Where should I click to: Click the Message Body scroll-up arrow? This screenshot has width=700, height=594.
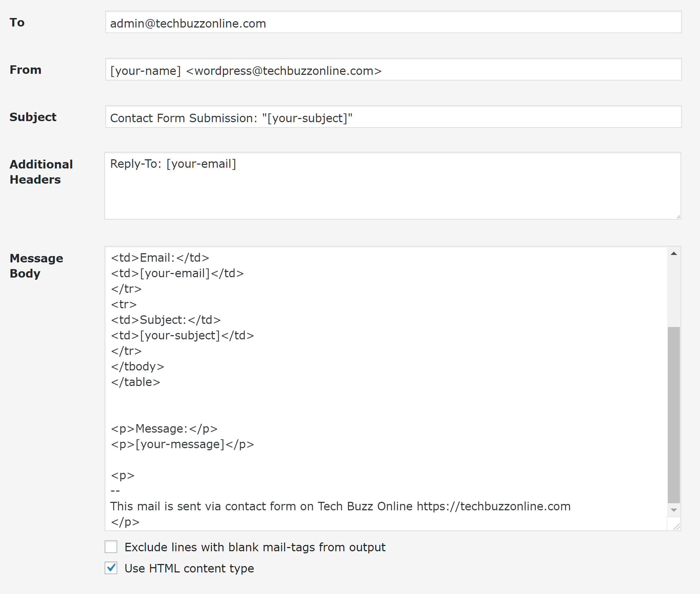pyautogui.click(x=674, y=253)
